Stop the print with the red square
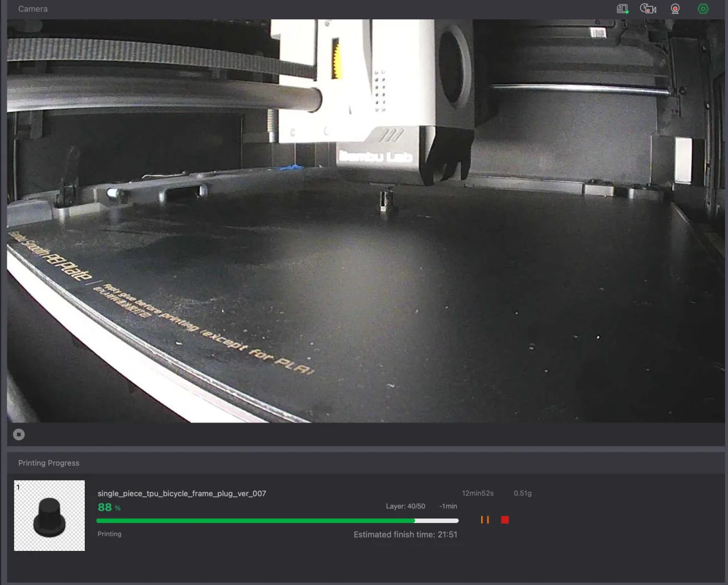Image resolution: width=728 pixels, height=585 pixels. pyautogui.click(x=505, y=520)
